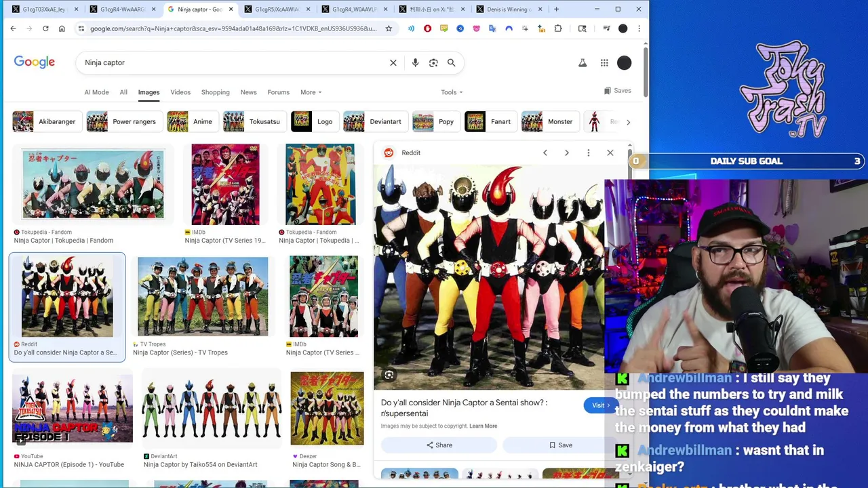Click the address bar URL
Viewport: 868px width, 488px height.
233,28
